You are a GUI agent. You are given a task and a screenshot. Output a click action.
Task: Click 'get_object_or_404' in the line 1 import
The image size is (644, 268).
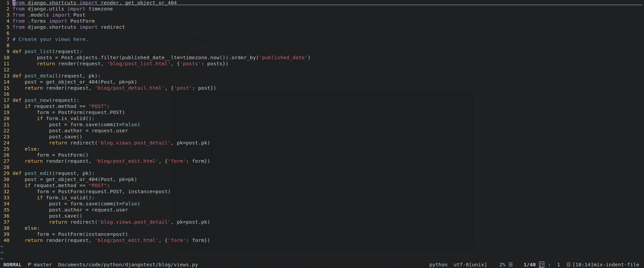[151, 3]
